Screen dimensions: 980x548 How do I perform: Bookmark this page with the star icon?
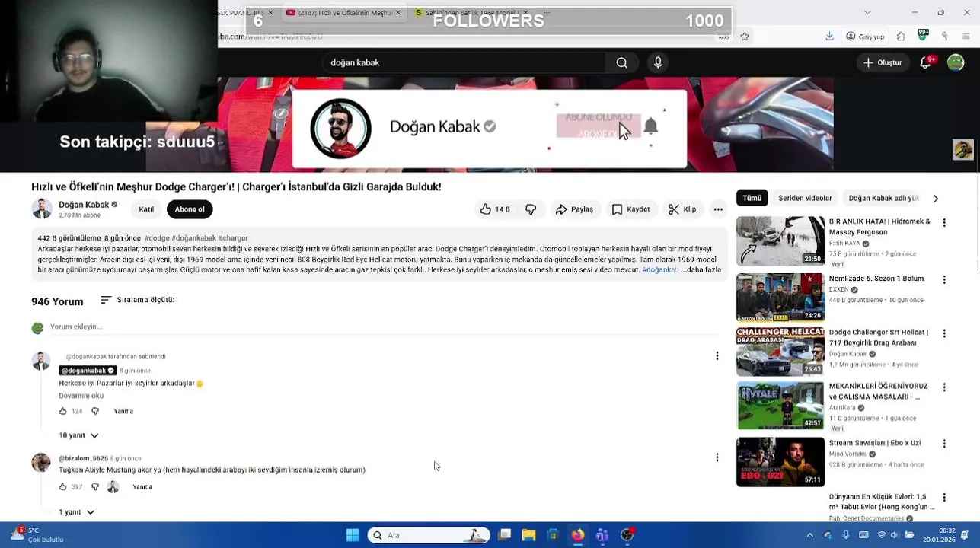pos(745,36)
